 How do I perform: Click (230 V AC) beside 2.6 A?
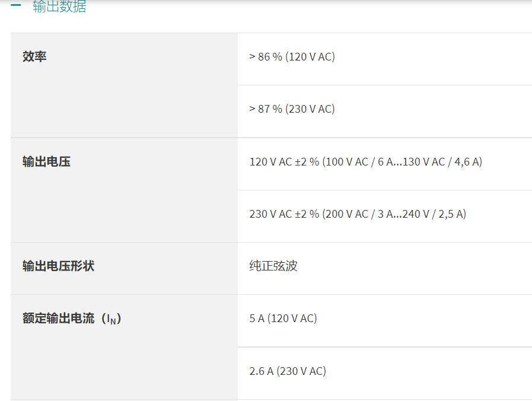pyautogui.click(x=301, y=371)
